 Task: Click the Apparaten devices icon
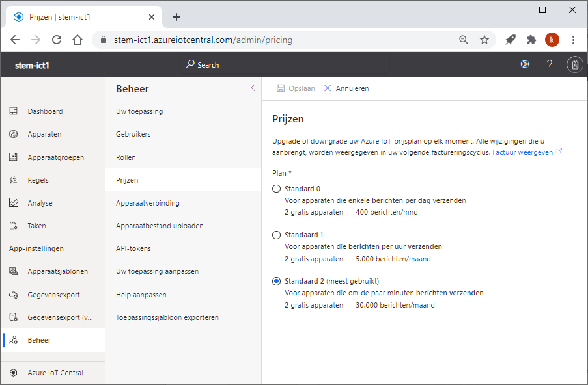(x=14, y=134)
